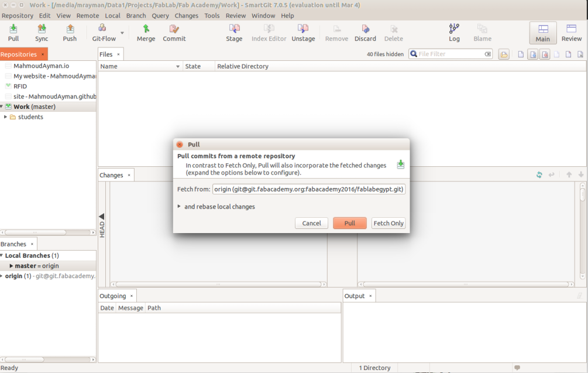Click the Remove toolbar icon
The width and height of the screenshot is (588, 373).
(336, 33)
